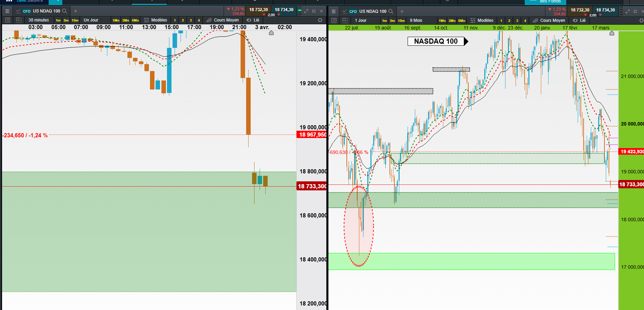Open the 9 Mois period dropdown
Screen dimensions: 644x310
tap(416, 20)
